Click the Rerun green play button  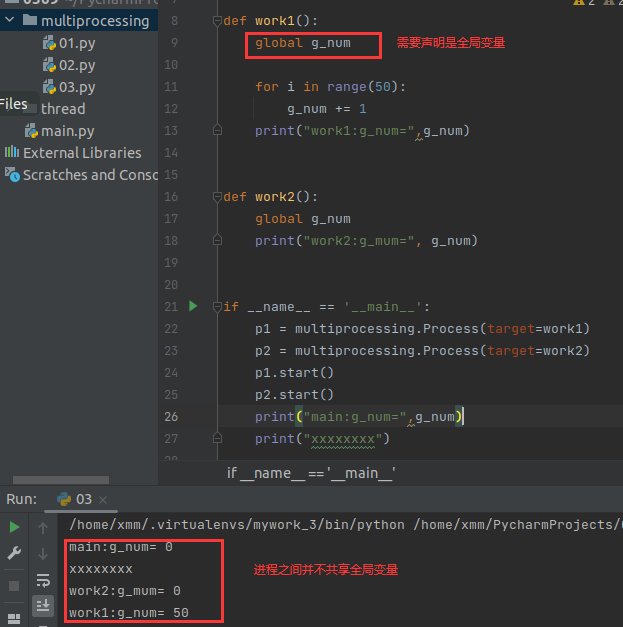14,527
